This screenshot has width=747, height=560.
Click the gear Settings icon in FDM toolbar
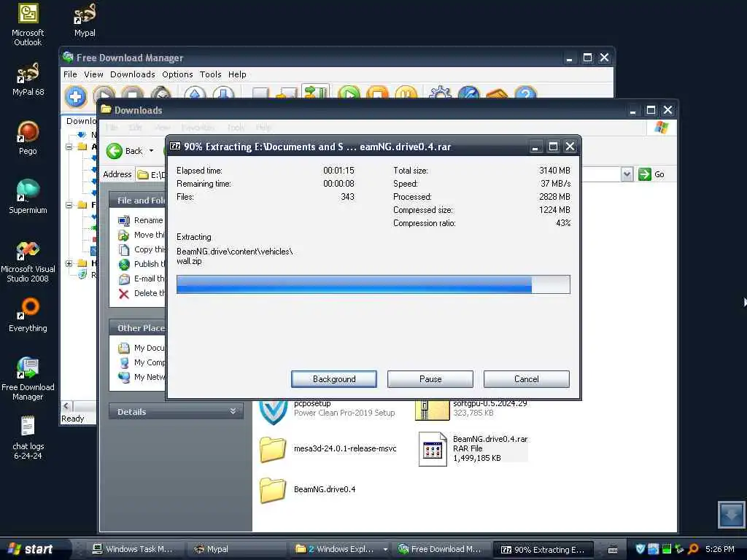tap(440, 93)
